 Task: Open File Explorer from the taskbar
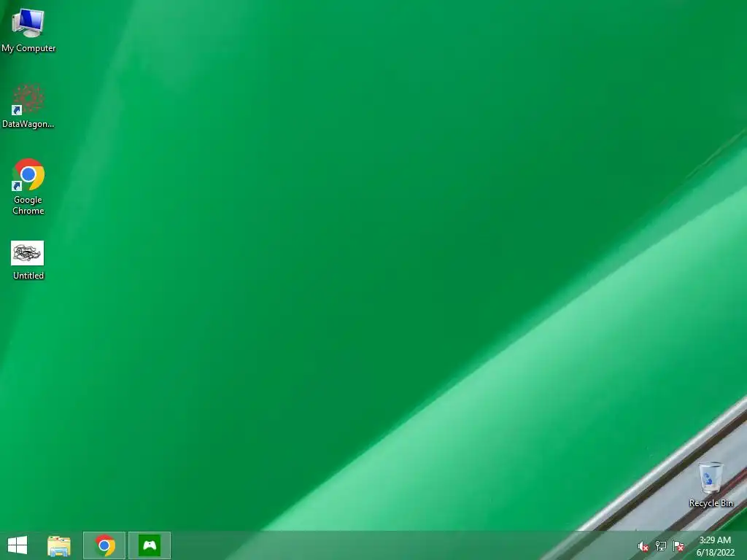[59, 545]
